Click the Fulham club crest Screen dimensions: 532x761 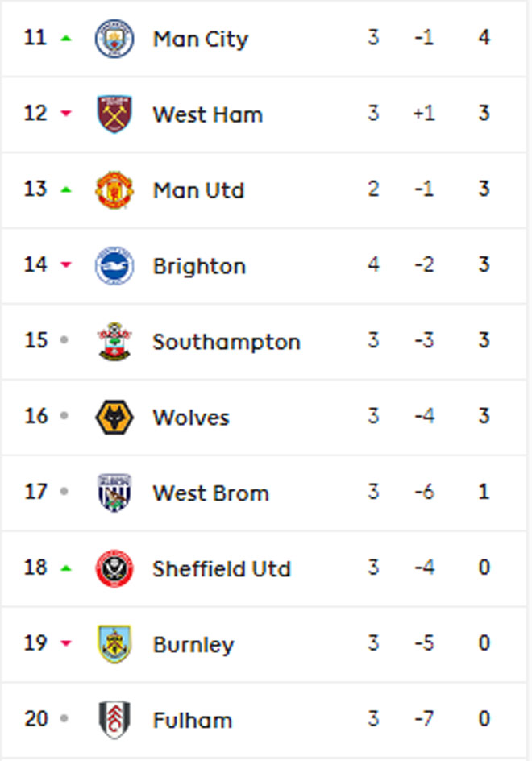(x=114, y=720)
